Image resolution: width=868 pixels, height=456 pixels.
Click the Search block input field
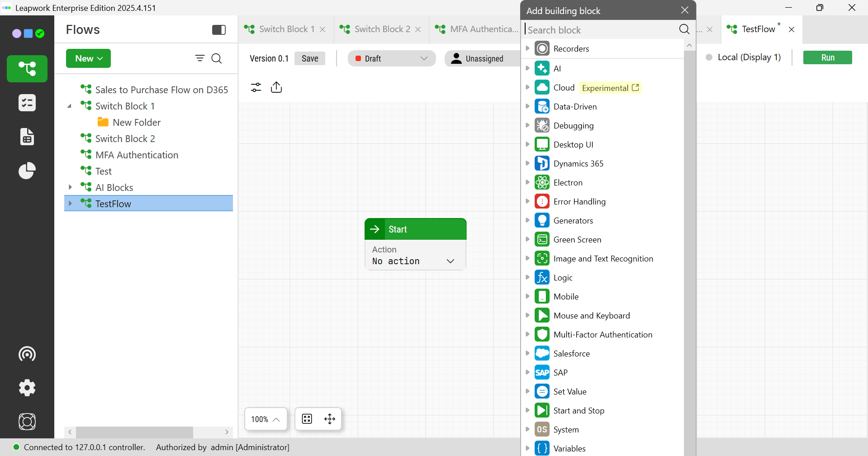[x=601, y=30]
